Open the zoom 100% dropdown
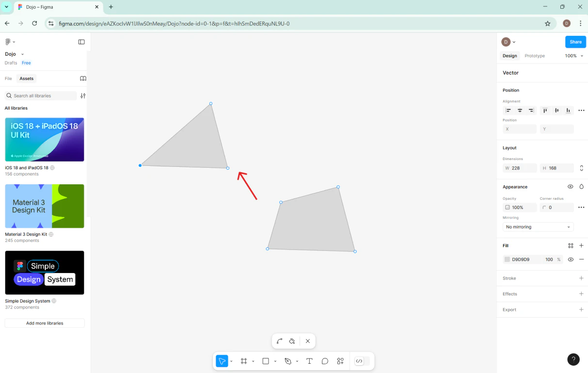The width and height of the screenshot is (588, 373). 573,56
